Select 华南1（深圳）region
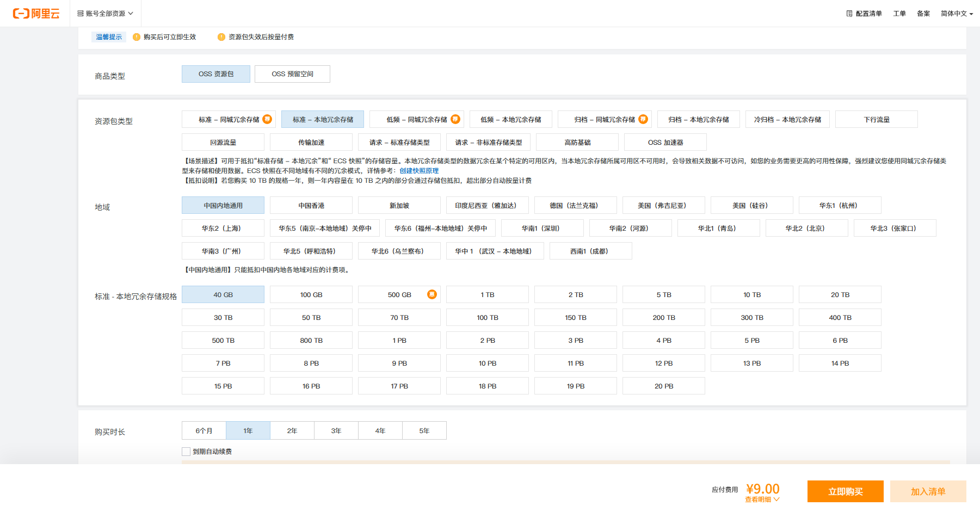Viewport: 980px width, 518px height. coord(543,228)
